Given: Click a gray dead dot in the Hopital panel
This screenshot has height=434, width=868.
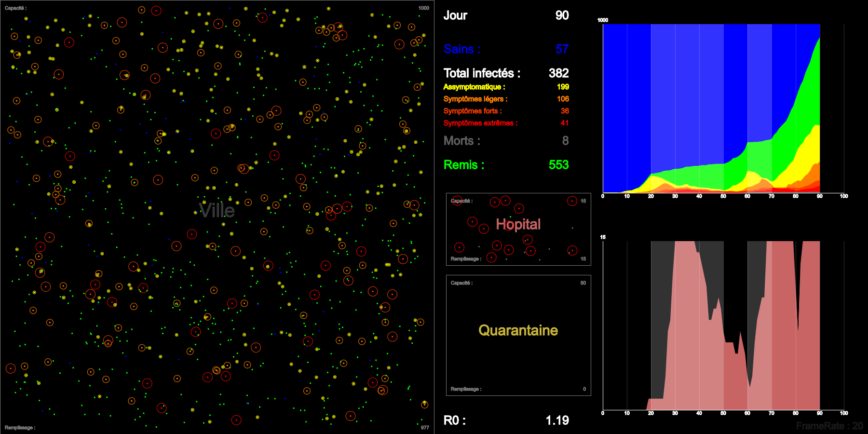Looking at the screenshot, I should pyautogui.click(x=572, y=228).
